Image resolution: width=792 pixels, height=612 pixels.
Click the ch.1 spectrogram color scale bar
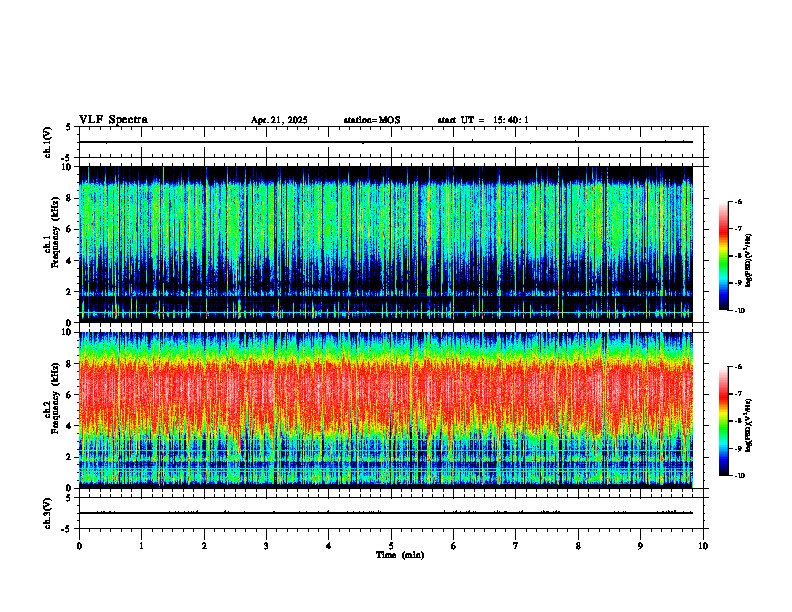pos(723,256)
